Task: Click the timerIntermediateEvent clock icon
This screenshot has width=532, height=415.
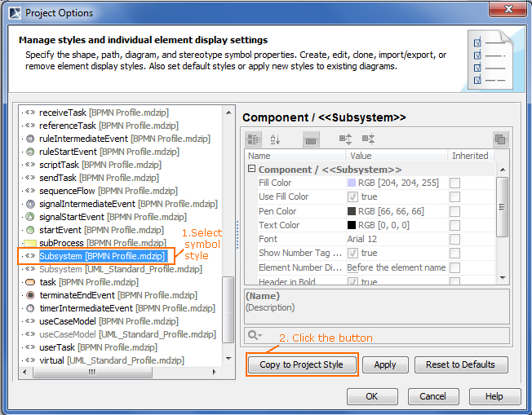Action: coord(30,308)
